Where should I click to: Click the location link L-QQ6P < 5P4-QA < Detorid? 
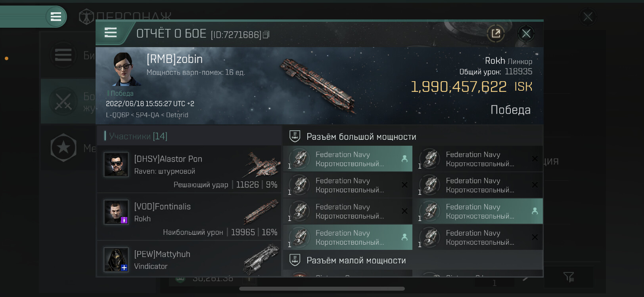click(147, 115)
